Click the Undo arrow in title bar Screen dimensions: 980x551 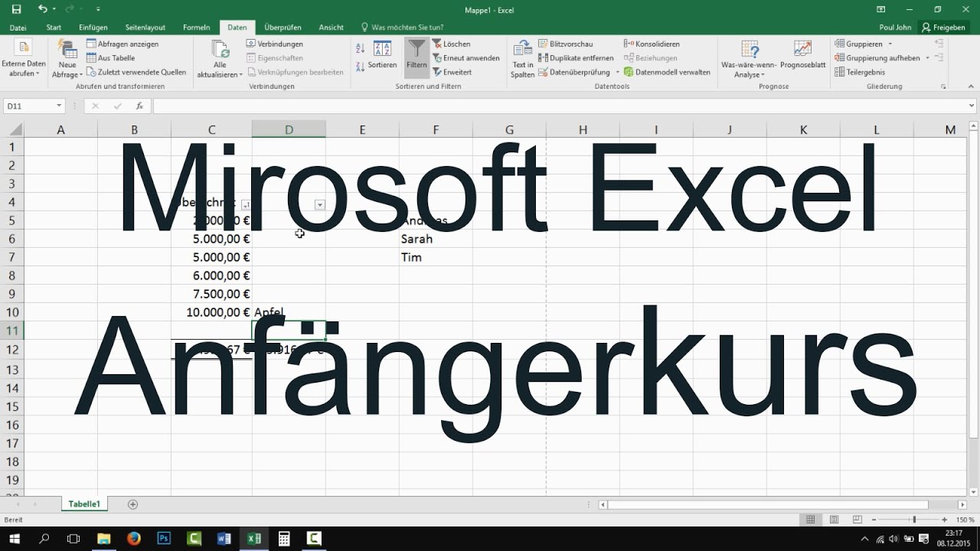point(42,9)
